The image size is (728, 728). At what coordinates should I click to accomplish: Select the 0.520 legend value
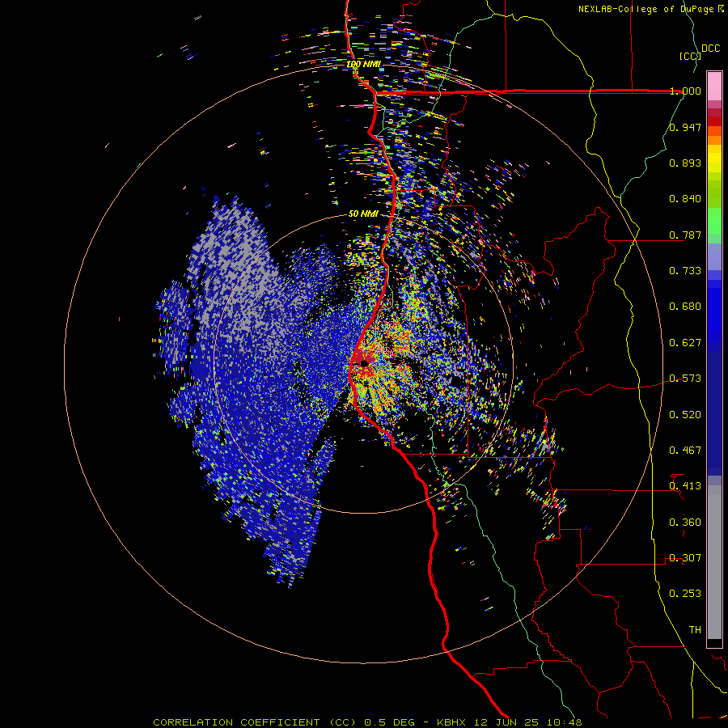point(685,415)
